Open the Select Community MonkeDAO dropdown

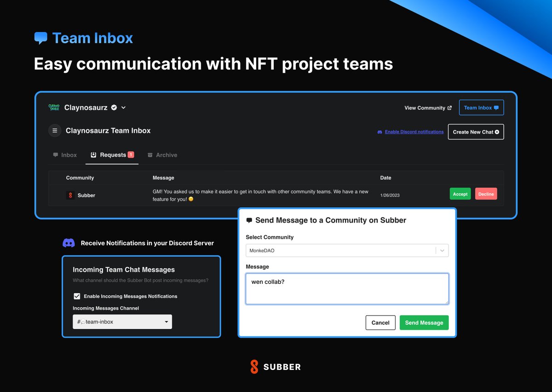coord(347,250)
